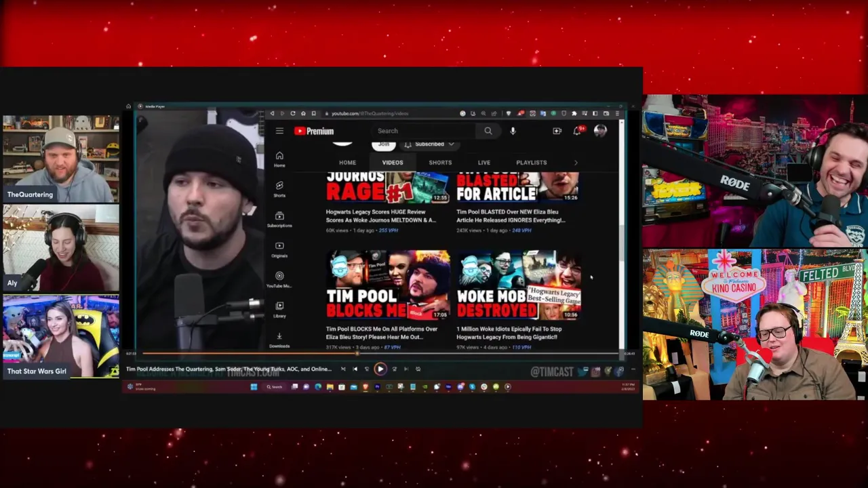Click the browser back arrow

[272, 113]
